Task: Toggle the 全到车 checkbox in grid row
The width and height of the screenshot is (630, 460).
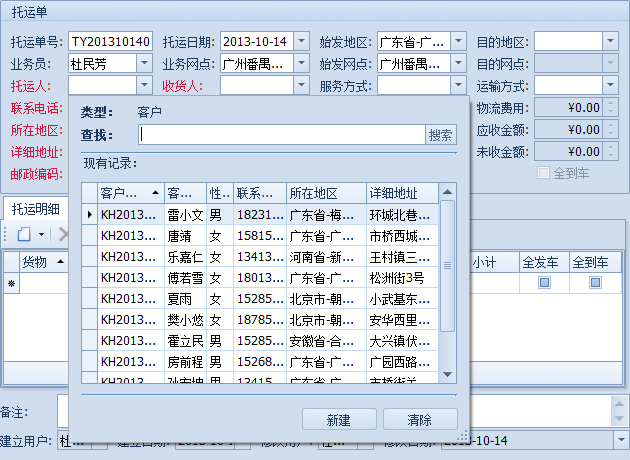Action: point(595,283)
